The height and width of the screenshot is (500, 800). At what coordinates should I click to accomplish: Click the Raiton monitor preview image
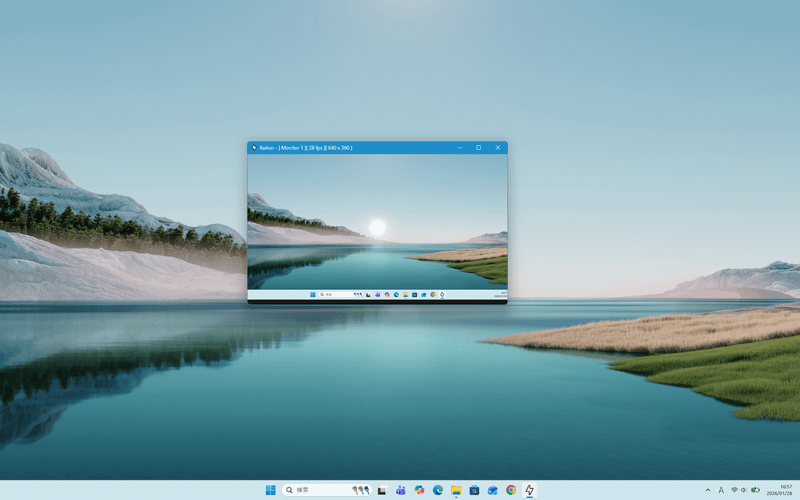pyautogui.click(x=377, y=225)
